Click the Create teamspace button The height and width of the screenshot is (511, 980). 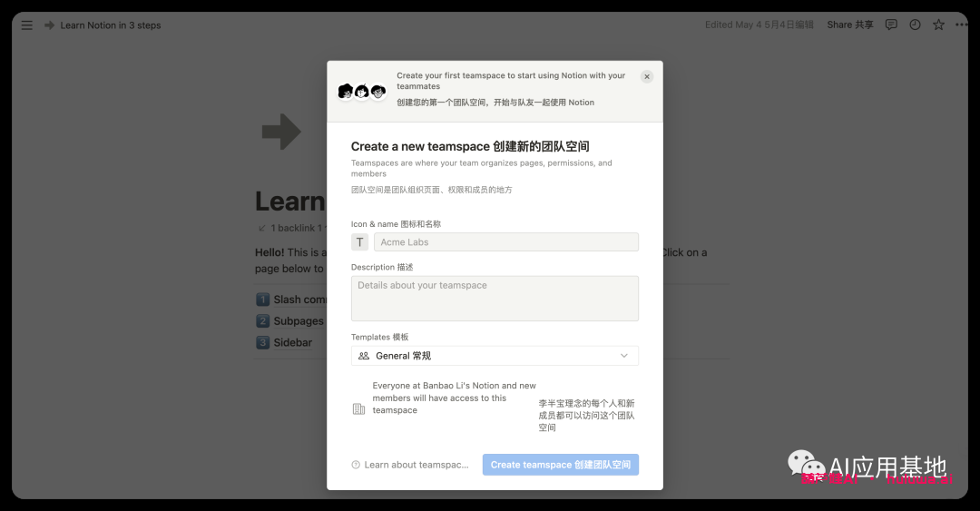561,465
